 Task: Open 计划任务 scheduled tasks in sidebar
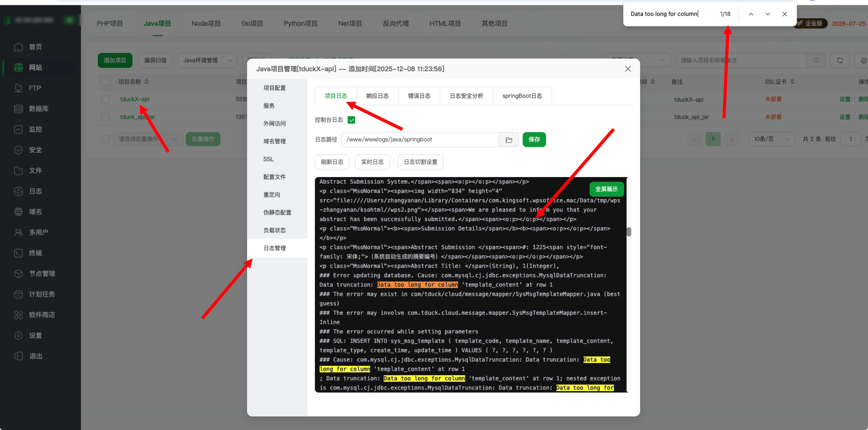click(42, 294)
